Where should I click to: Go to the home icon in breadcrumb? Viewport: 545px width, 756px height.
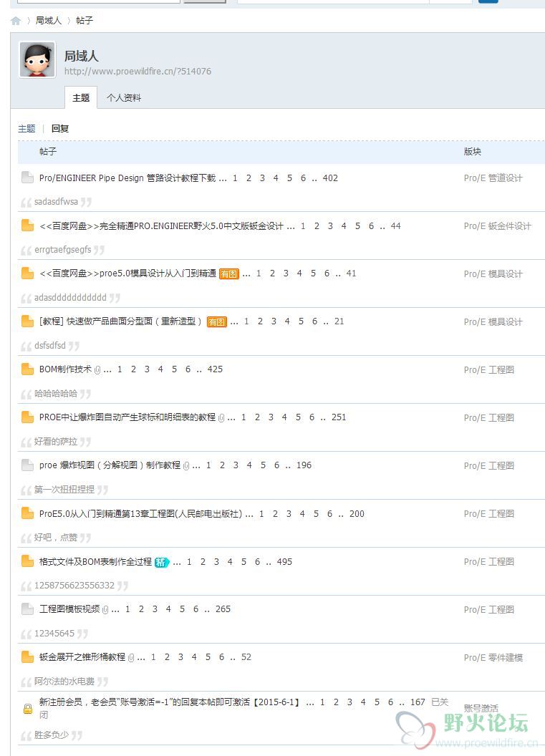coord(16,21)
